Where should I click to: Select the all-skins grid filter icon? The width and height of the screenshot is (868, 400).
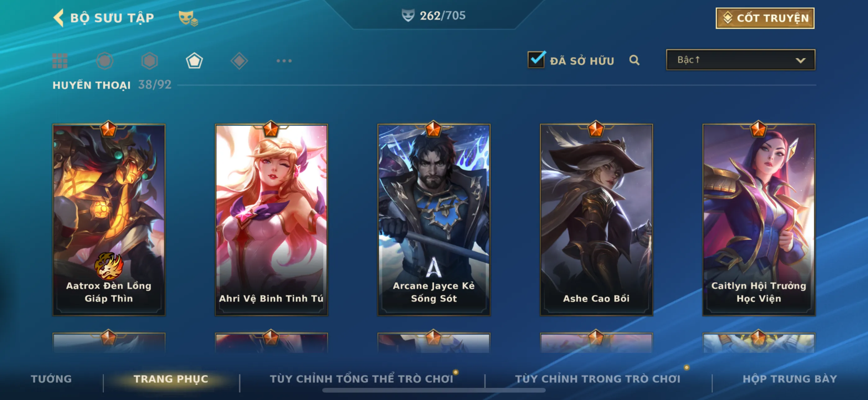(x=60, y=61)
